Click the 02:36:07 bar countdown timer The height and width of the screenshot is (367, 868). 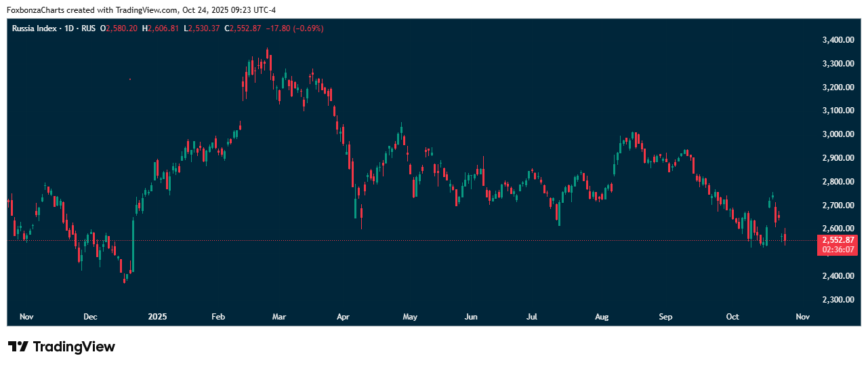point(839,250)
